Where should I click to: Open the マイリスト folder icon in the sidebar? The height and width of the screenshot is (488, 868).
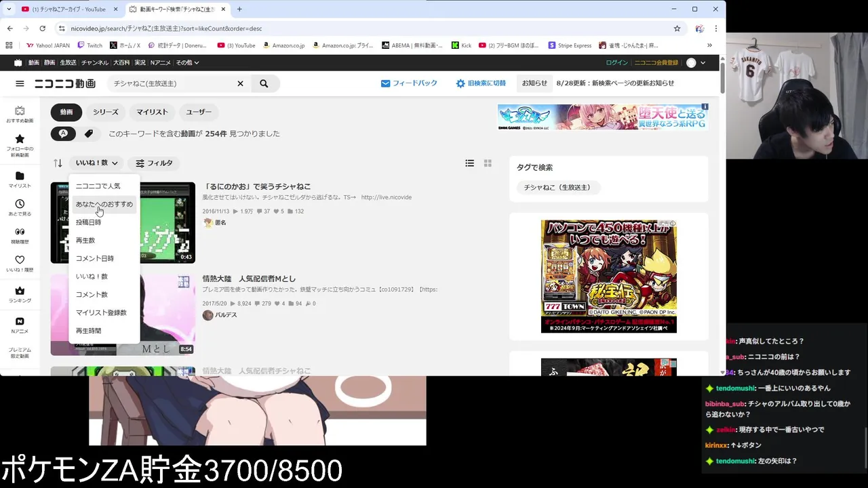point(20,180)
